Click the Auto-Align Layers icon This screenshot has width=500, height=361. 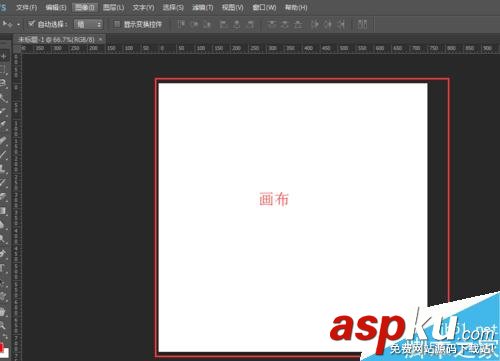[362, 24]
